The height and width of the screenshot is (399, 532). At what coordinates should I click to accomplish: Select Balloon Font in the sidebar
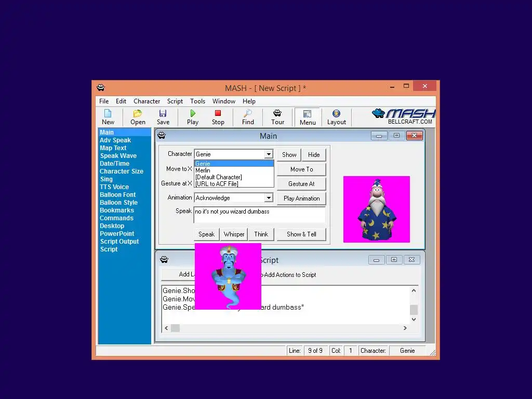click(x=118, y=195)
